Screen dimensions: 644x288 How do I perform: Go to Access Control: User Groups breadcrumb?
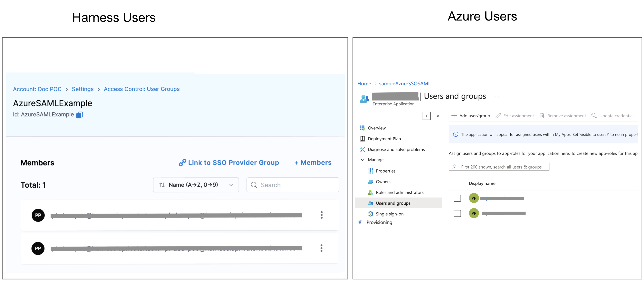142,89
